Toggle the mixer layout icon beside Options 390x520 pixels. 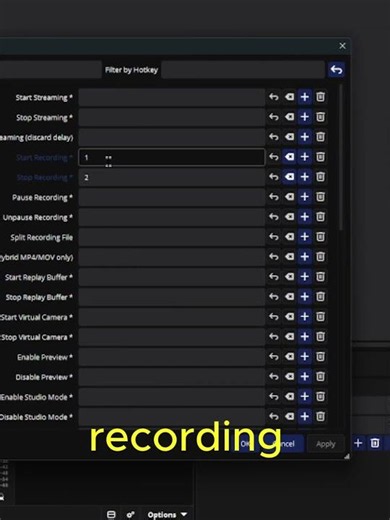[111, 515]
